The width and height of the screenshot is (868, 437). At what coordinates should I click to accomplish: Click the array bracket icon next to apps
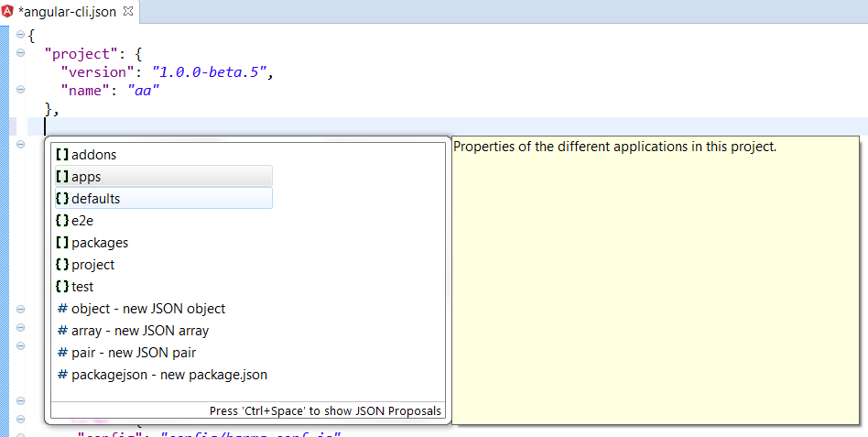pyautogui.click(x=62, y=177)
